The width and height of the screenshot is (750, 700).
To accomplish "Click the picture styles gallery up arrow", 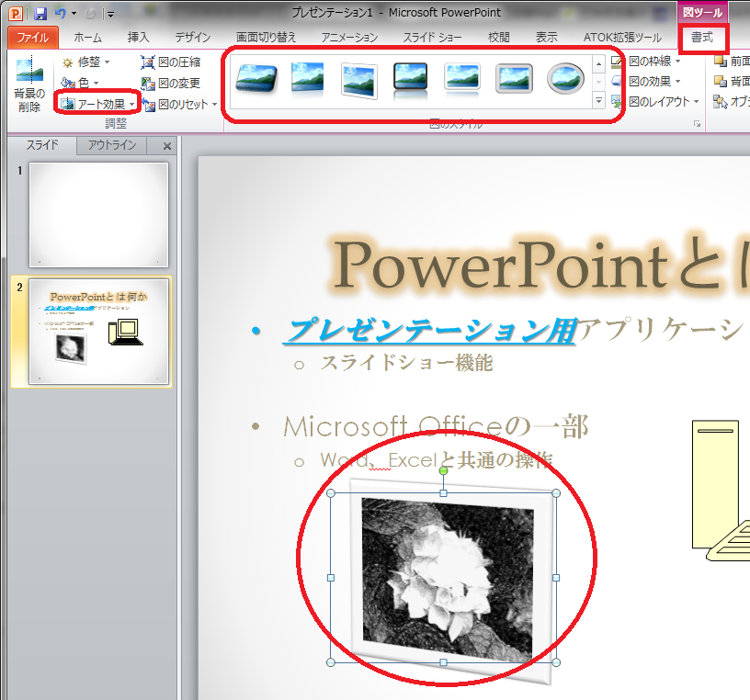I will pos(598,63).
